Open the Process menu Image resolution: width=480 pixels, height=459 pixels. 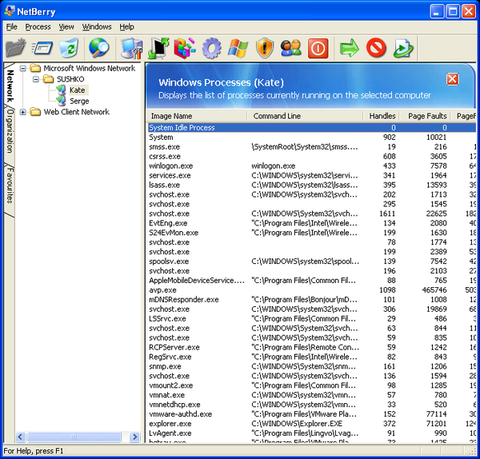click(x=38, y=27)
